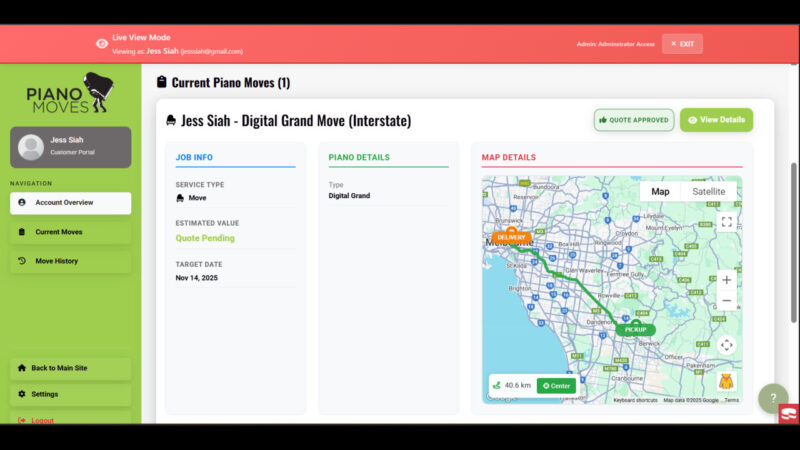This screenshot has height=450, width=800.
Task: Open the help question mark bubble
Action: (x=772, y=398)
